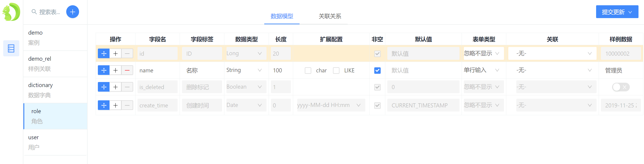The width and height of the screenshot is (644, 164).
Task: Click the create_time field name input
Action: point(157,105)
